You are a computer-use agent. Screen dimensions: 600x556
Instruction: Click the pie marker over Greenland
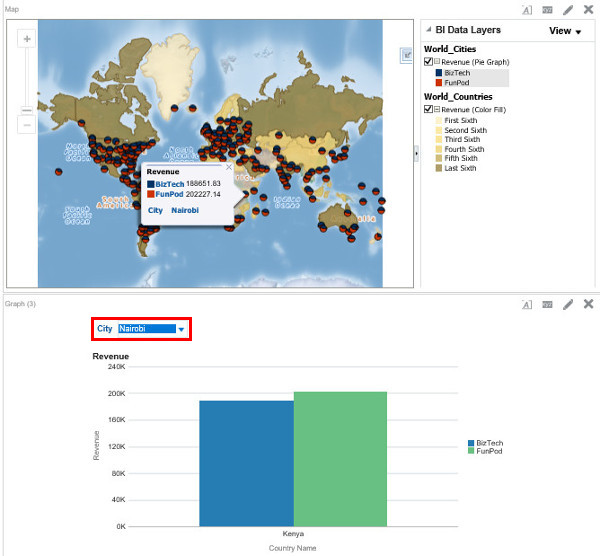point(174,108)
